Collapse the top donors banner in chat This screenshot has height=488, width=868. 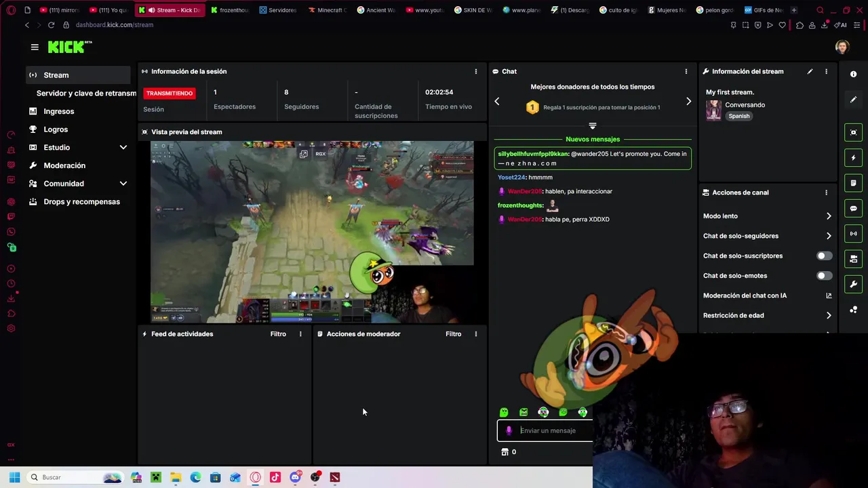click(x=593, y=126)
